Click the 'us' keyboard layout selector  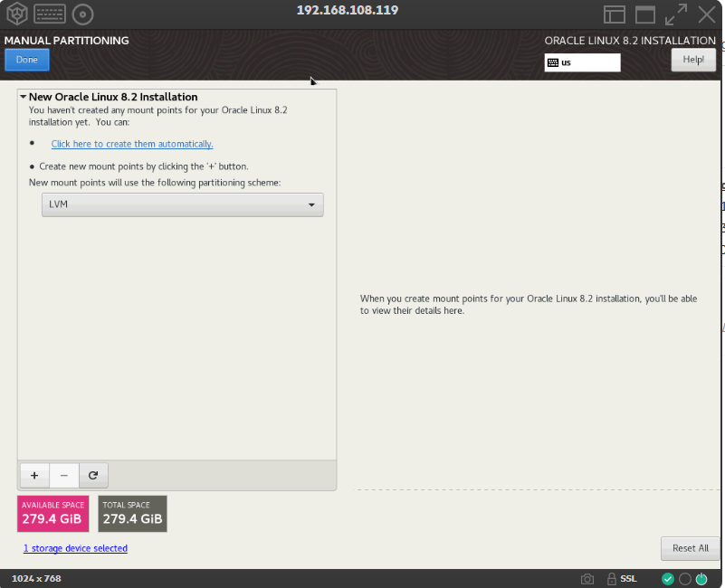pyautogui.click(x=583, y=62)
